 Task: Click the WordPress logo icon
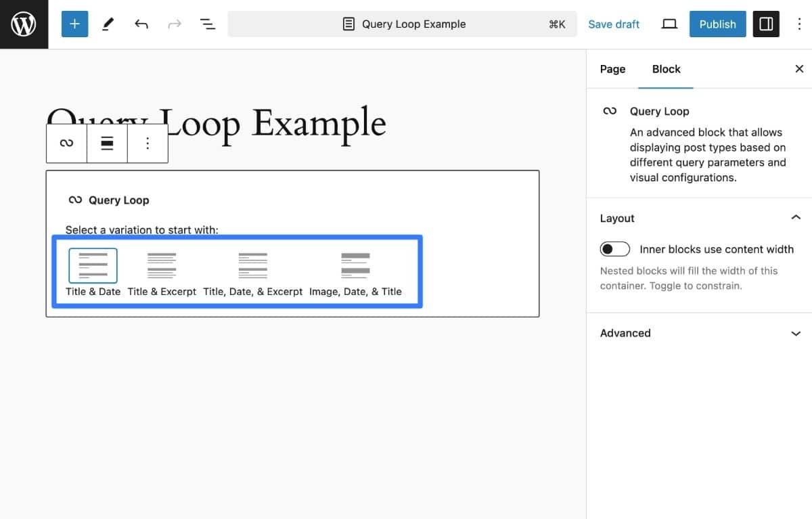pos(24,24)
